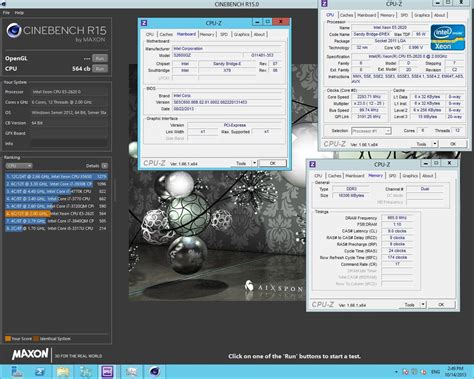Click the CPU-Z Z icon in top-right CPU window
This screenshot has height=379, width=474.
pyautogui.click(x=324, y=4)
